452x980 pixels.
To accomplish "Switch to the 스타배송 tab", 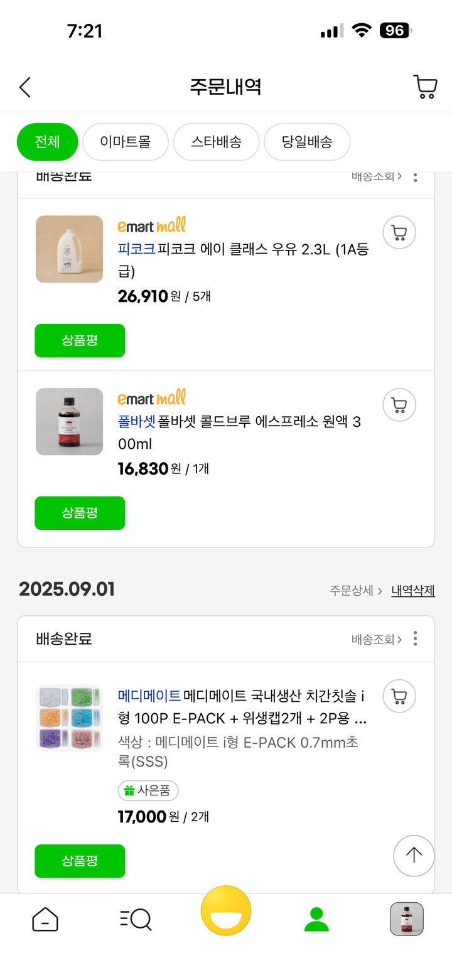I will pos(216,142).
